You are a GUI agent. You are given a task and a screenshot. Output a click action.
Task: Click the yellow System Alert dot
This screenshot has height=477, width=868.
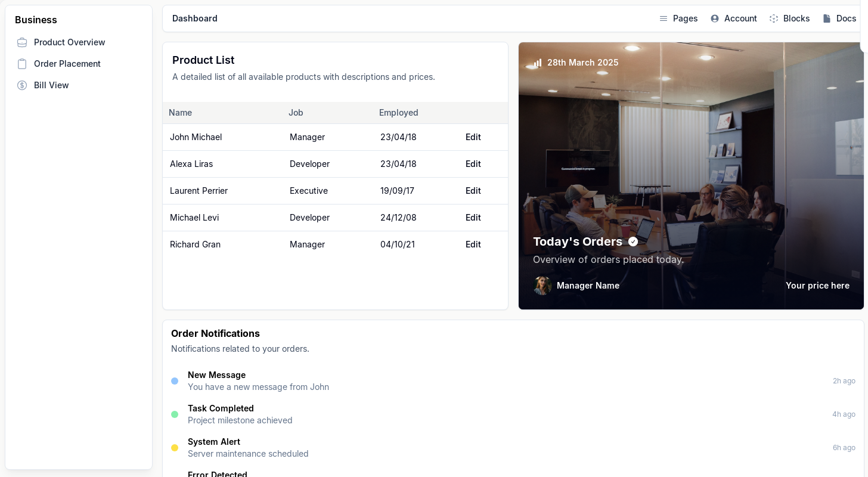coord(175,448)
